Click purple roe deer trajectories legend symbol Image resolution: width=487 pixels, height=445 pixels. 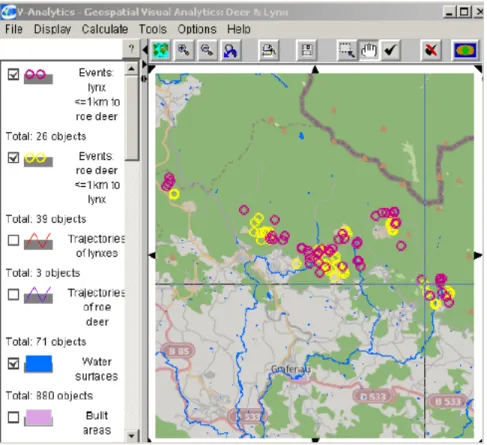tap(38, 295)
